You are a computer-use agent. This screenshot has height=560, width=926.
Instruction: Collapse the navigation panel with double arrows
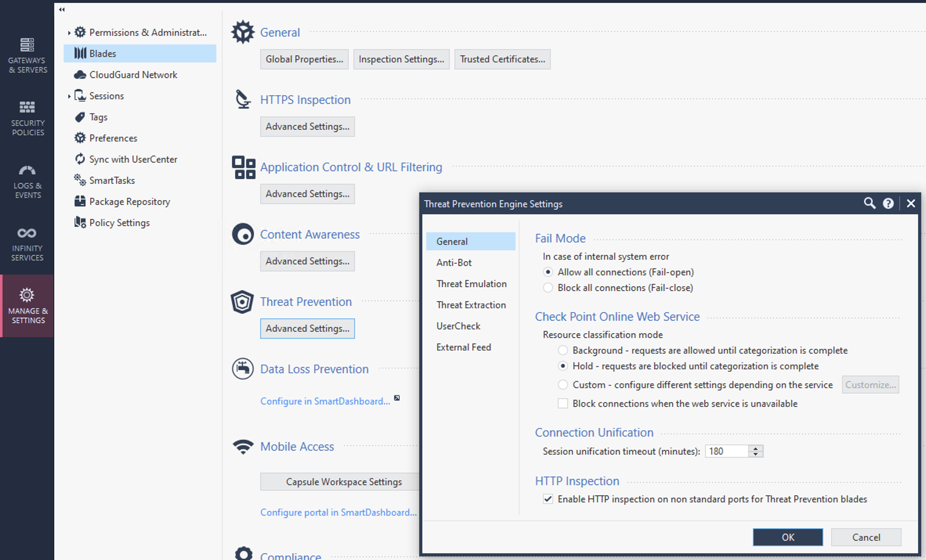pyautogui.click(x=62, y=9)
